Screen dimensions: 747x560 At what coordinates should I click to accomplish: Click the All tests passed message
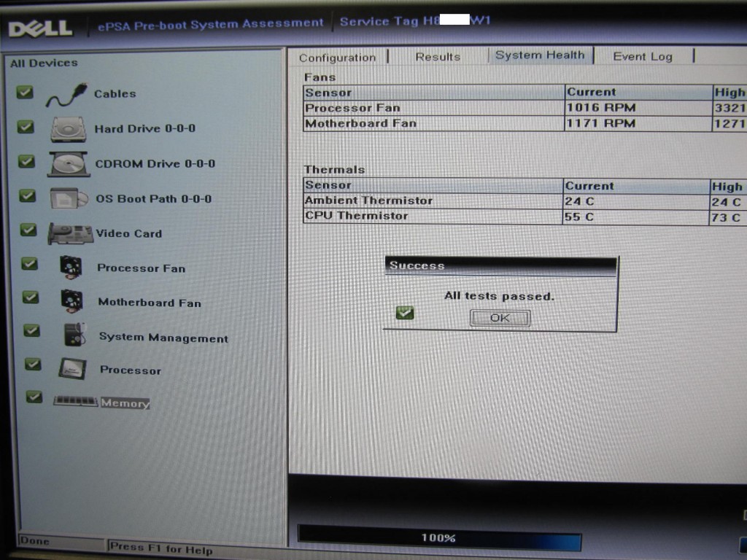(x=499, y=296)
